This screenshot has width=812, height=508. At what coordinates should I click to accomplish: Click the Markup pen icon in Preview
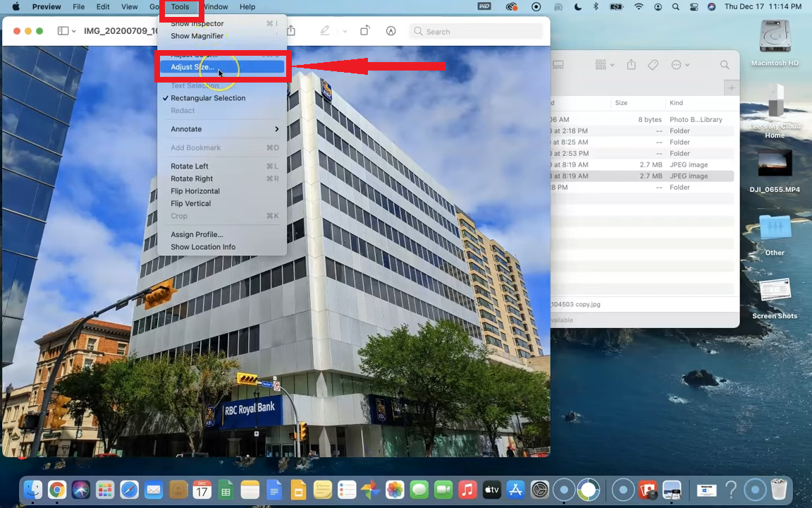pos(325,31)
